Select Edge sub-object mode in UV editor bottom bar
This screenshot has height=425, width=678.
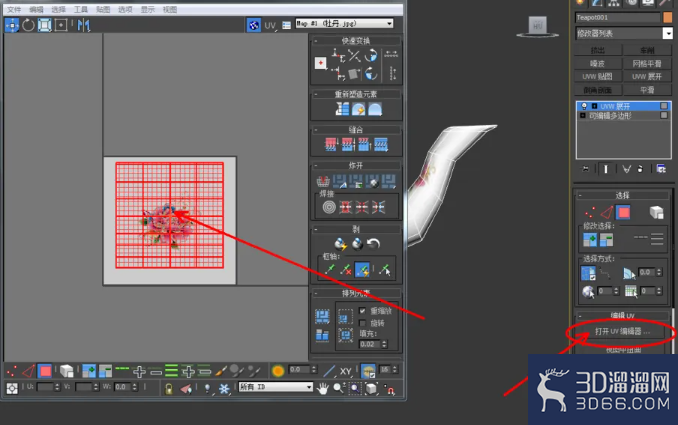click(28, 371)
